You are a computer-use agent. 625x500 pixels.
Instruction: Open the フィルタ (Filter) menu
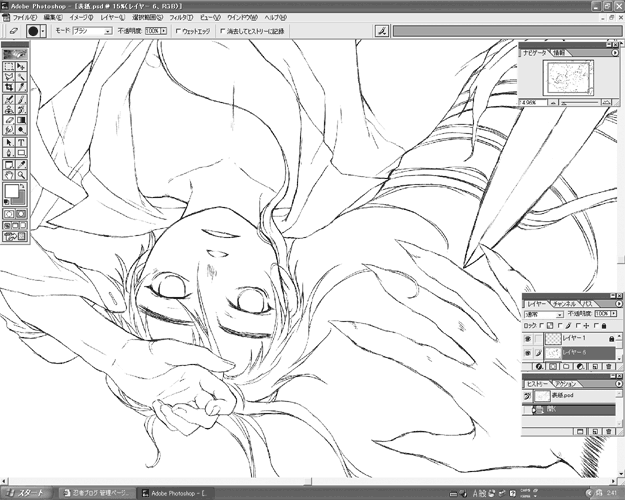(181, 18)
